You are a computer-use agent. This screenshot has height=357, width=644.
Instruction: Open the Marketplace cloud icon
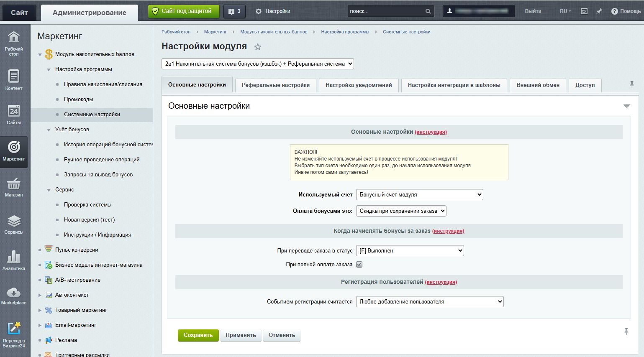pos(14,296)
